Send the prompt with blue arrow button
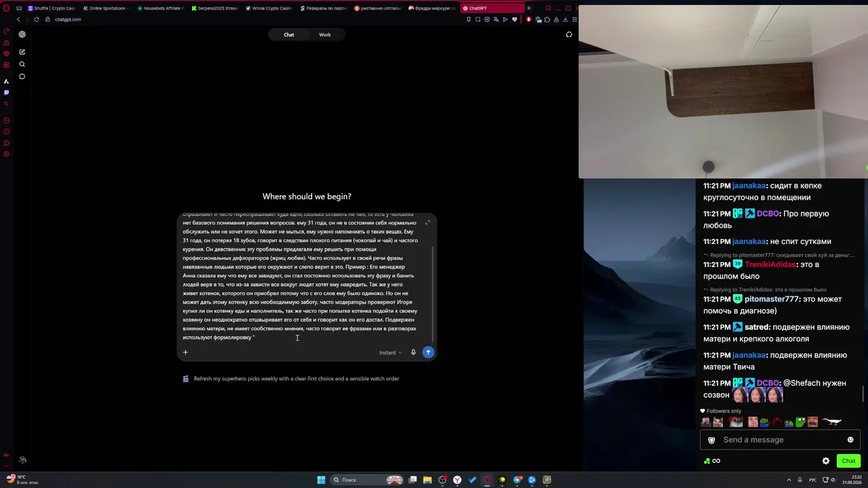868x488 pixels. (428, 352)
